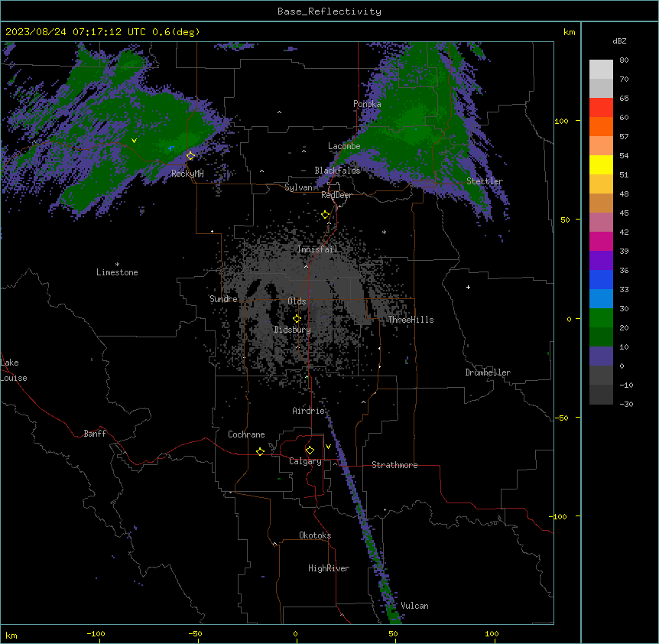
Task: Select the orange 57 dBZ legend color
Action: tap(601, 126)
